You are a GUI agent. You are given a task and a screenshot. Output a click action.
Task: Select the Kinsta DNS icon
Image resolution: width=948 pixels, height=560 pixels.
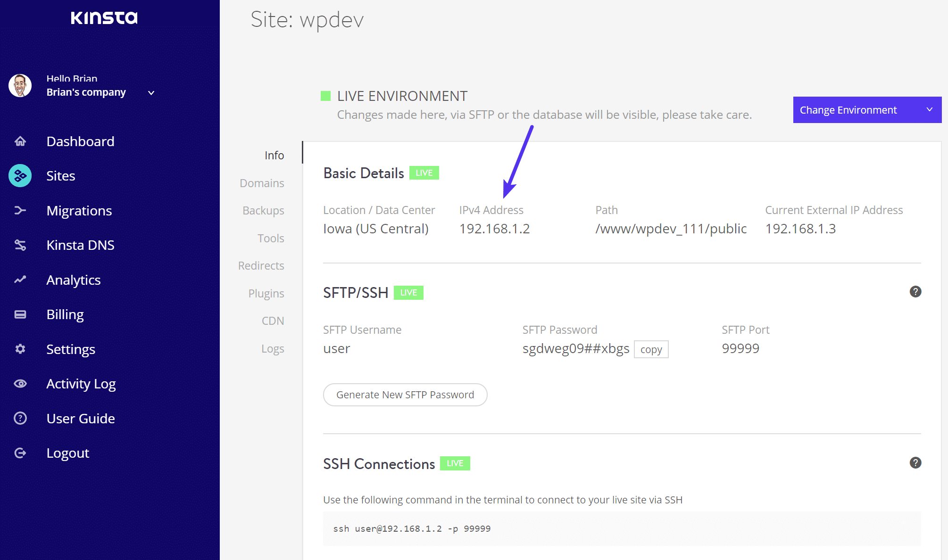[20, 245]
